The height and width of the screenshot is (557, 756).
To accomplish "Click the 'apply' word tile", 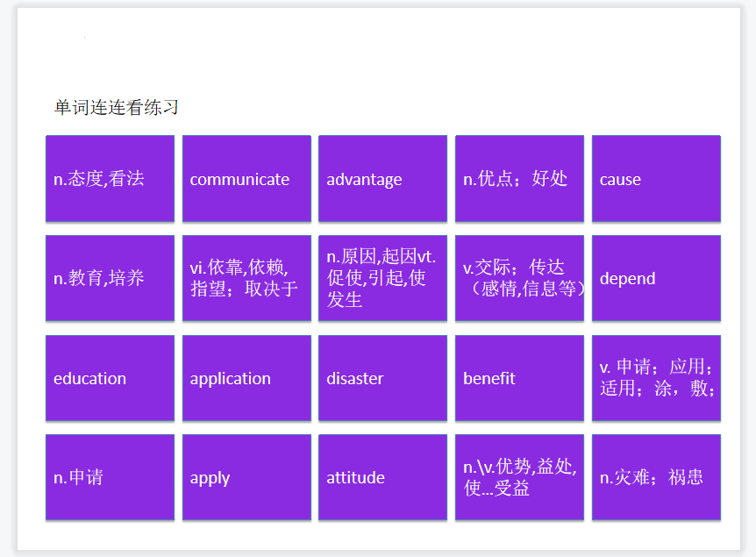I will coord(246,477).
